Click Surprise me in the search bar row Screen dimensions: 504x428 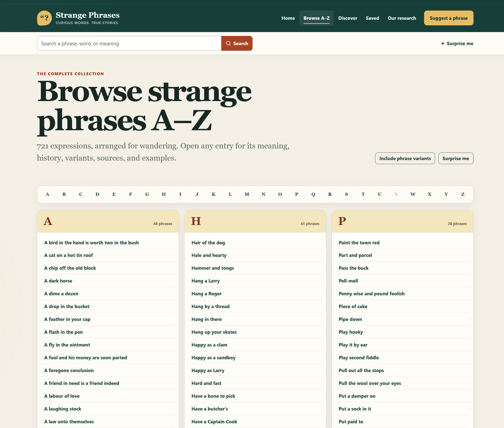(457, 43)
